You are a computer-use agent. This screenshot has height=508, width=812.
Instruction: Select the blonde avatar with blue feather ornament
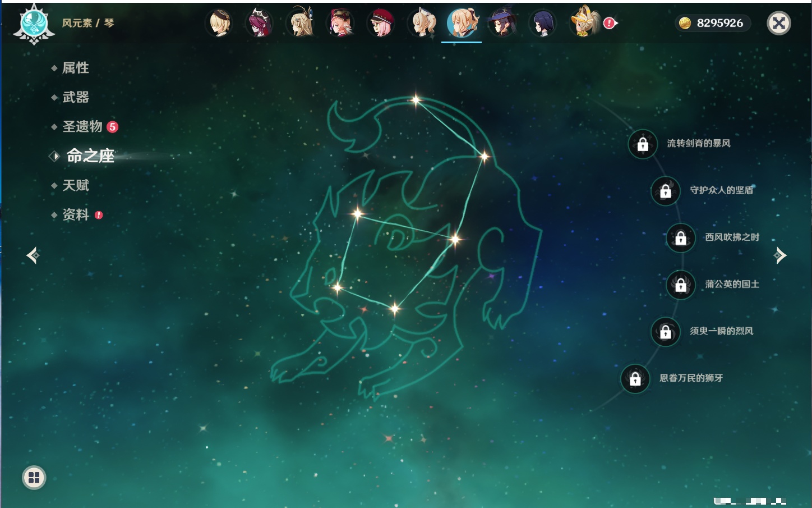click(300, 24)
